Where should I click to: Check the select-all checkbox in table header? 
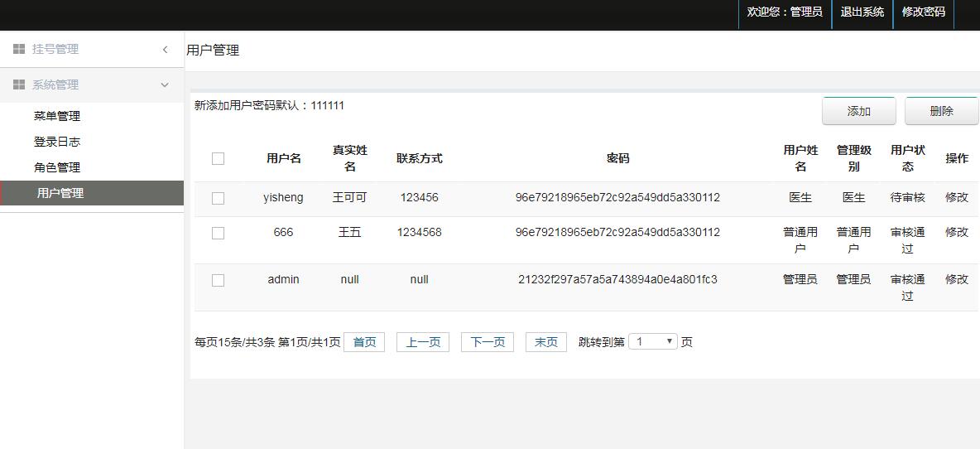pos(219,159)
